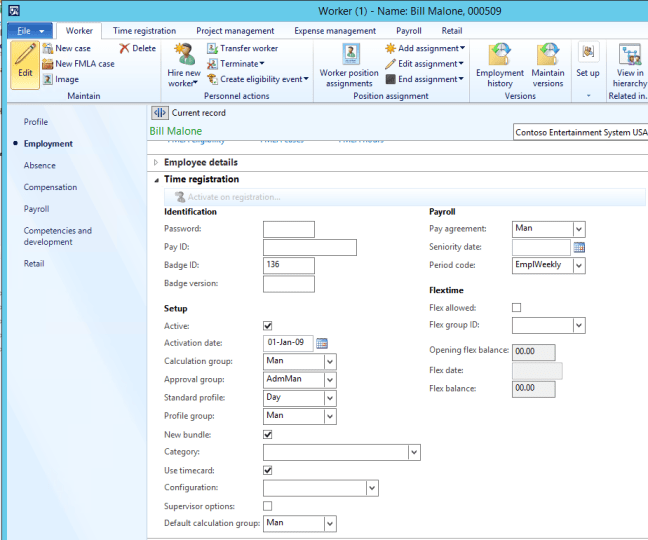Click the Badge ID input field
Screen dimensions: 648x540
(x=288, y=265)
